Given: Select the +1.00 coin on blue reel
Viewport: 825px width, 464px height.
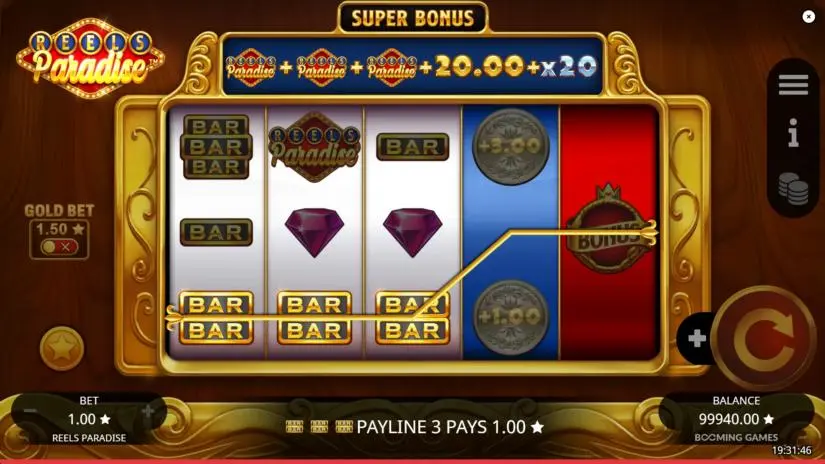Looking at the screenshot, I should (510, 317).
